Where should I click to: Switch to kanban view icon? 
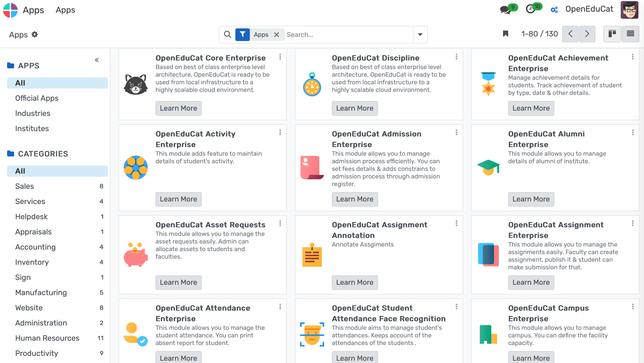click(612, 34)
